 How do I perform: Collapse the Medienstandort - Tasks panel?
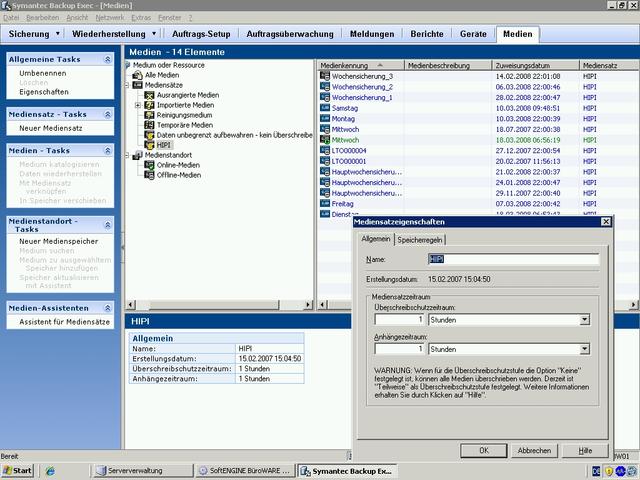107,225
